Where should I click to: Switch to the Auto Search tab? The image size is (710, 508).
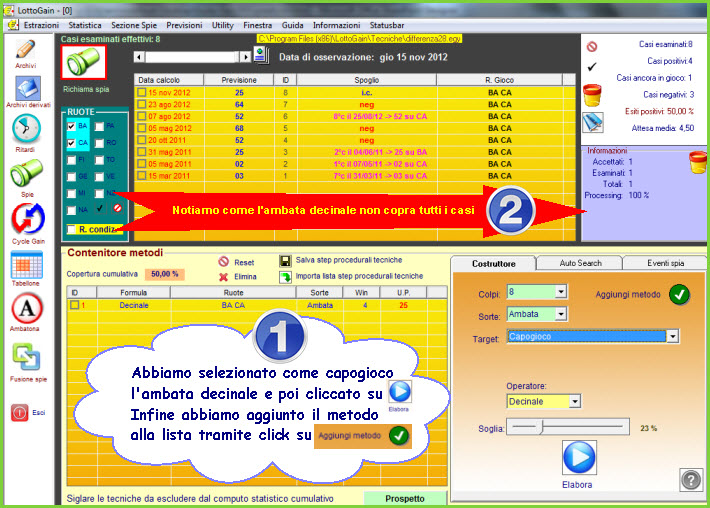tap(580, 263)
